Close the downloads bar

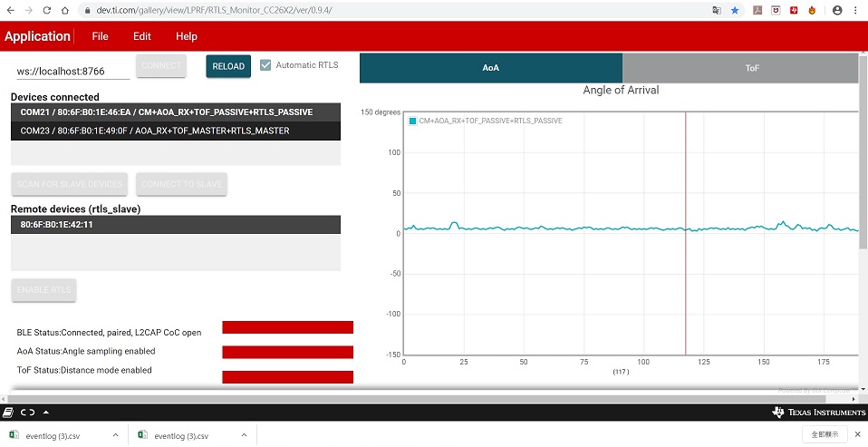(x=857, y=434)
